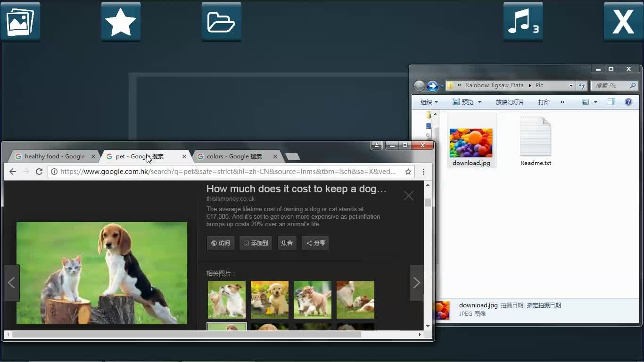This screenshot has width=644, height=362.
Task: Open the Explorer change-view dropdown arrow
Action: pos(595,102)
